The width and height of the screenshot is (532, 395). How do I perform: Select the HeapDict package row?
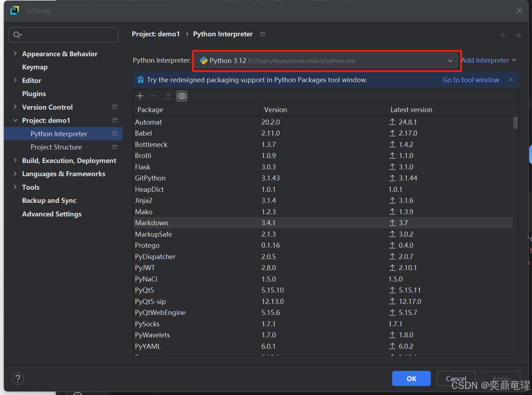pos(323,189)
